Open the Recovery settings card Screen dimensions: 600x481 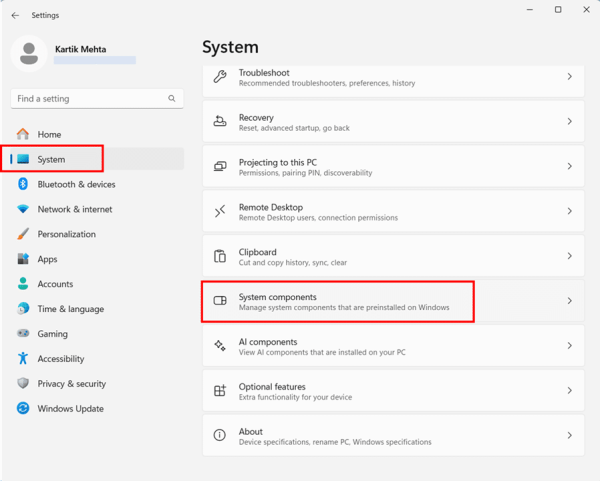[x=393, y=121]
